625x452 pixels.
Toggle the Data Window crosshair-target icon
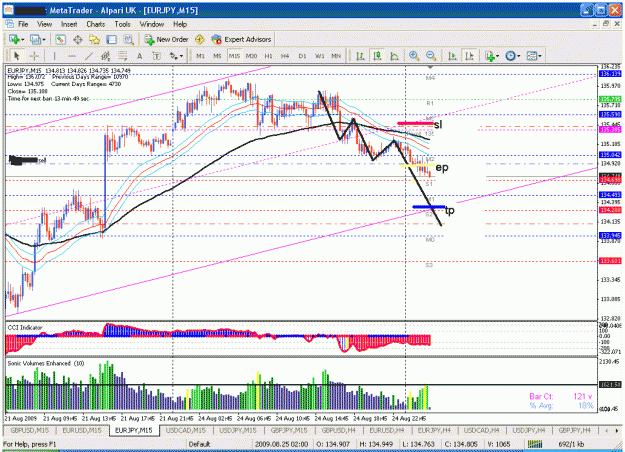click(x=77, y=39)
